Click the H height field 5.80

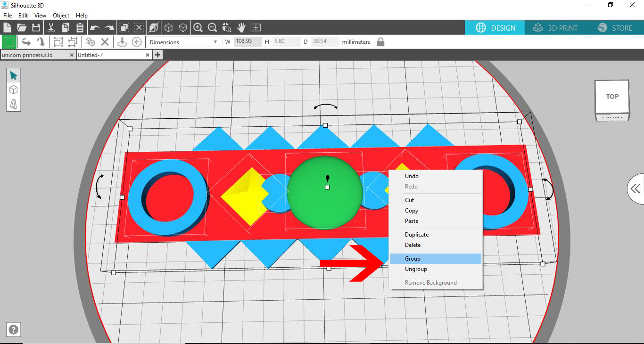[286, 41]
